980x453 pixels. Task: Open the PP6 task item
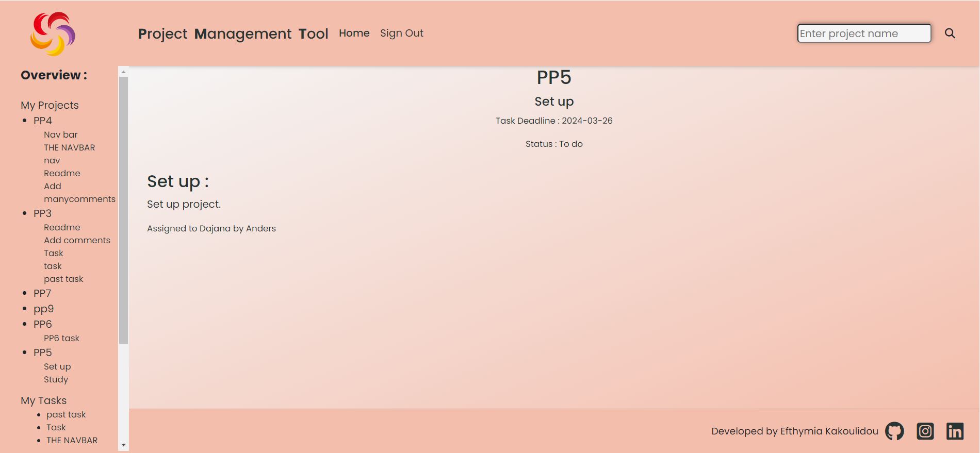[x=61, y=338]
